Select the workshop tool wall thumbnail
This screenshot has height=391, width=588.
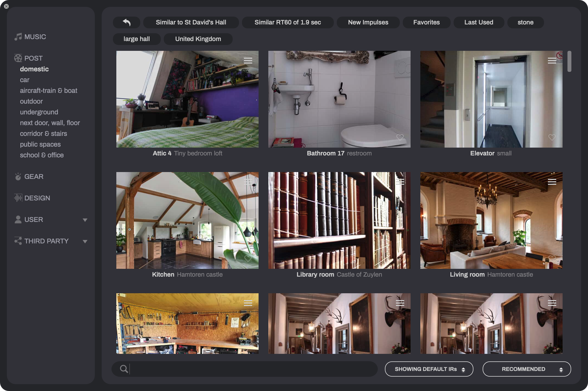[187, 323]
